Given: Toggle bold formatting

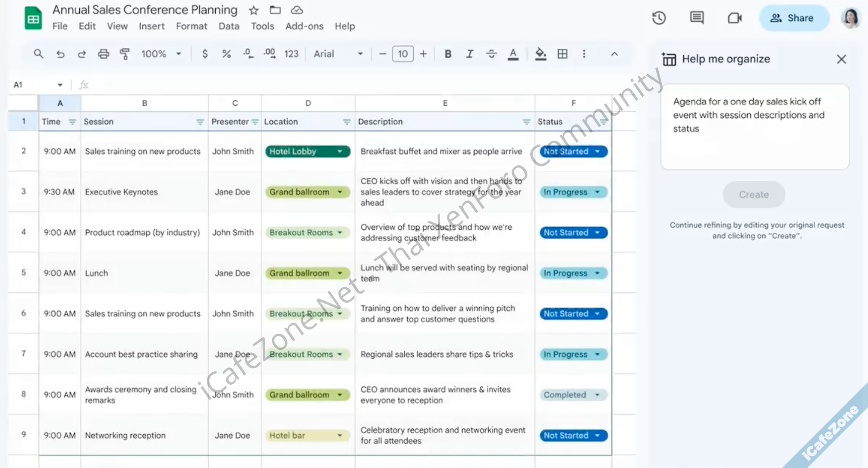Looking at the screenshot, I should tap(448, 54).
